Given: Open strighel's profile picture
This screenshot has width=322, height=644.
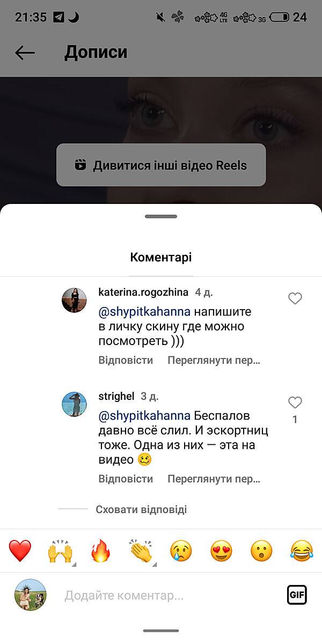Looking at the screenshot, I should [74, 404].
